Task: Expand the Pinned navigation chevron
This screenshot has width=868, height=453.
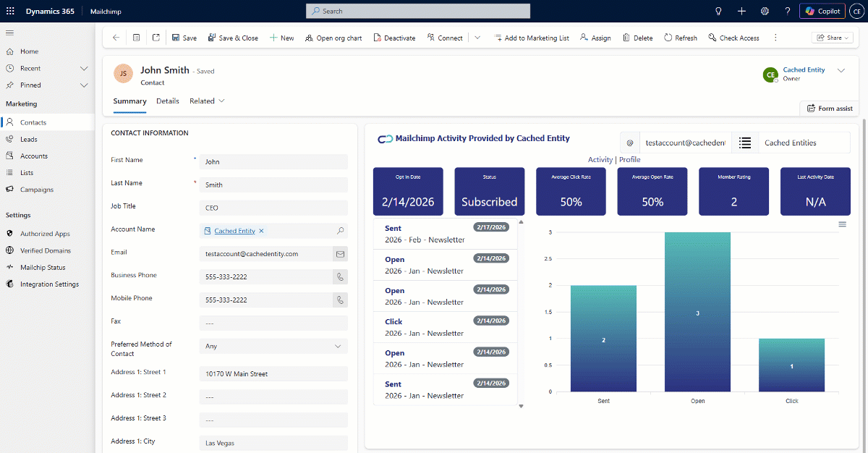Action: coord(84,85)
